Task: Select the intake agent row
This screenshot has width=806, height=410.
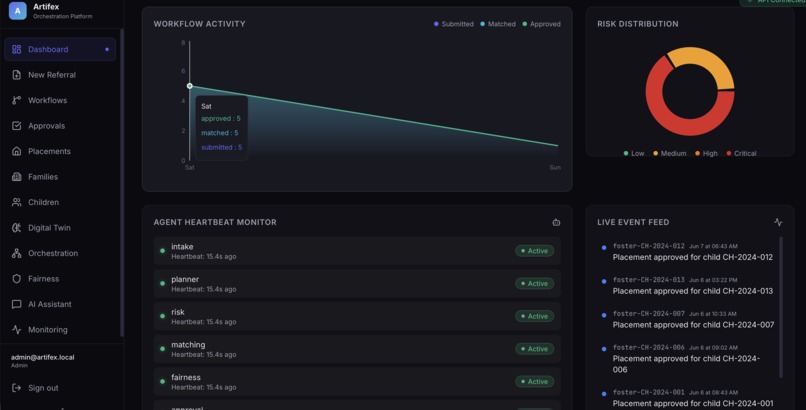Action: tap(357, 251)
